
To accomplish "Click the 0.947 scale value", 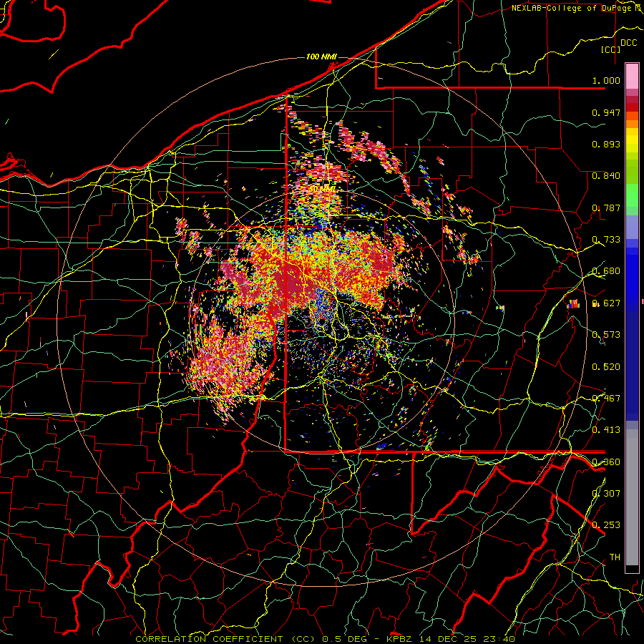I will 606,112.
